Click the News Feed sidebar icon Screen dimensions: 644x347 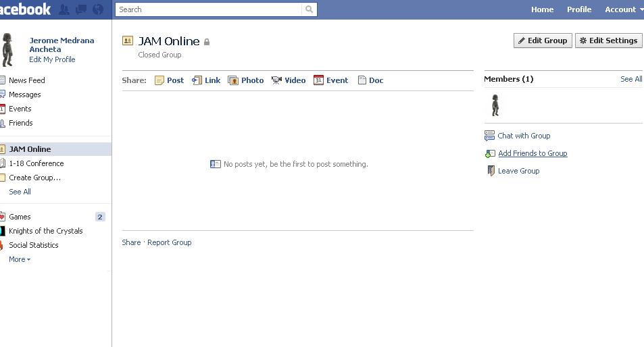pos(3,80)
